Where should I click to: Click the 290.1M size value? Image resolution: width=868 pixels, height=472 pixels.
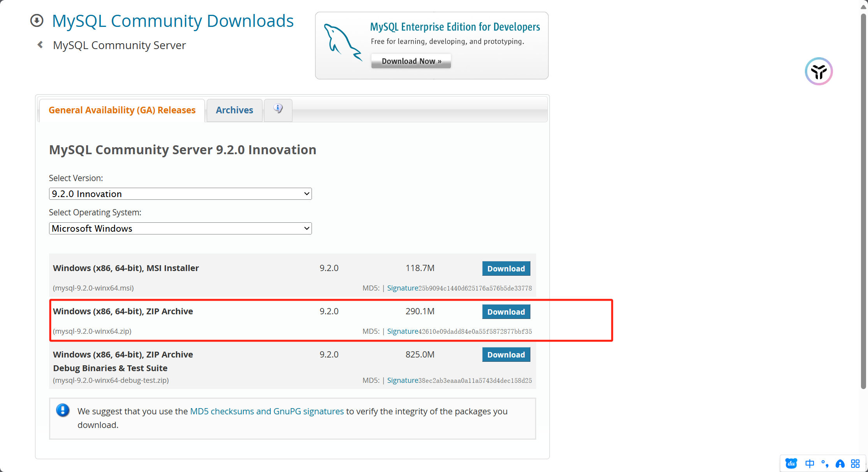(420, 311)
